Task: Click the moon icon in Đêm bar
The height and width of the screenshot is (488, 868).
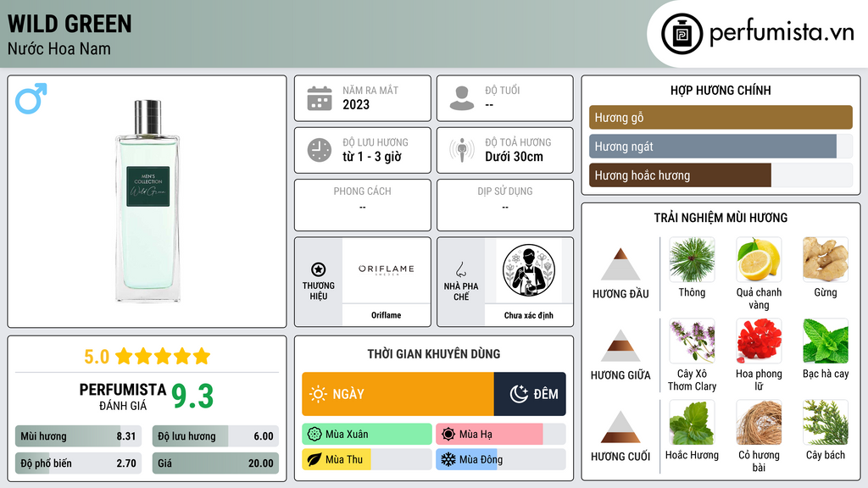Action: coord(519,394)
